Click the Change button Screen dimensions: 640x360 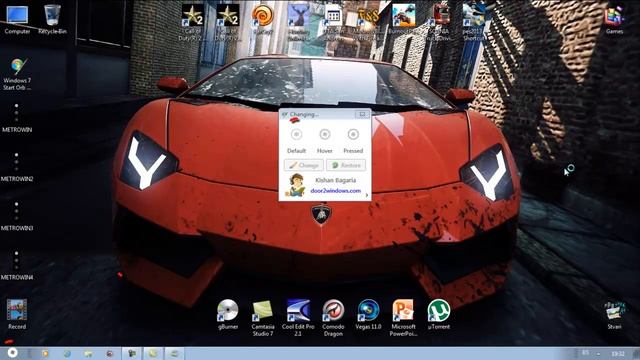click(x=304, y=165)
